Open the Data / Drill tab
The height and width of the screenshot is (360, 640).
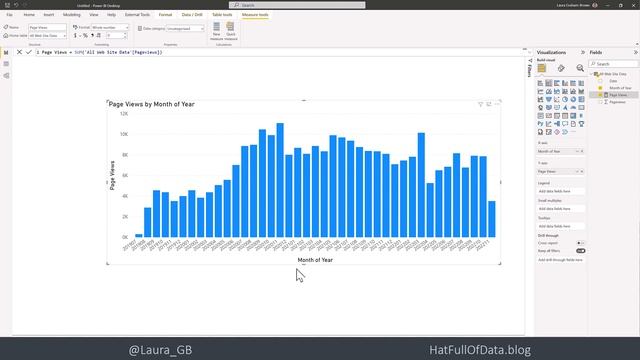point(192,15)
